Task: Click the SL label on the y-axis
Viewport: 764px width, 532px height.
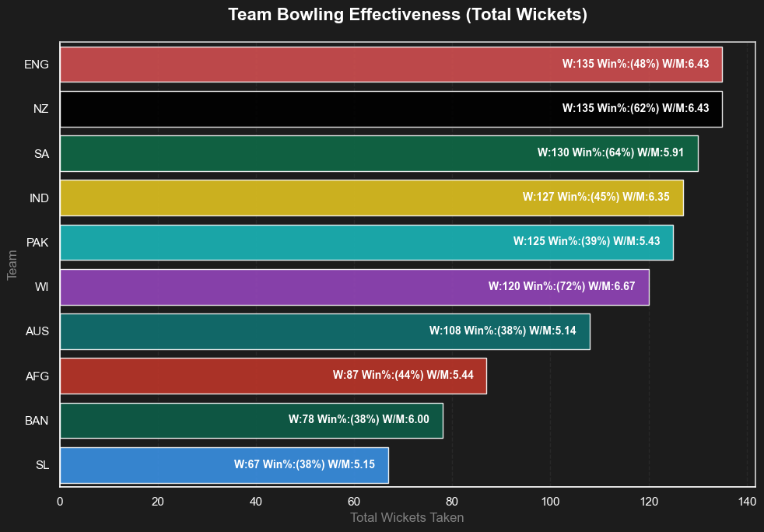Action: tap(42, 465)
